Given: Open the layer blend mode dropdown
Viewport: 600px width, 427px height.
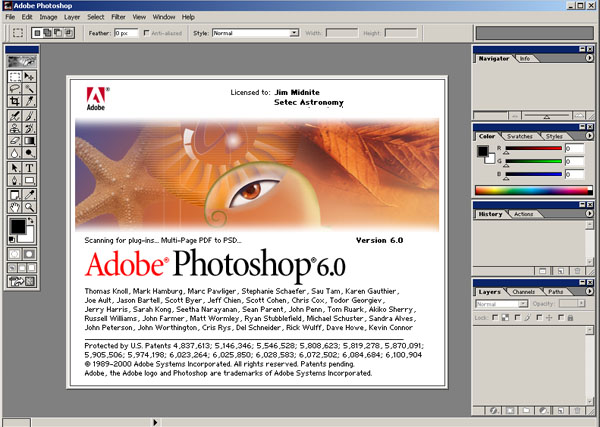Looking at the screenshot, I should (x=502, y=304).
